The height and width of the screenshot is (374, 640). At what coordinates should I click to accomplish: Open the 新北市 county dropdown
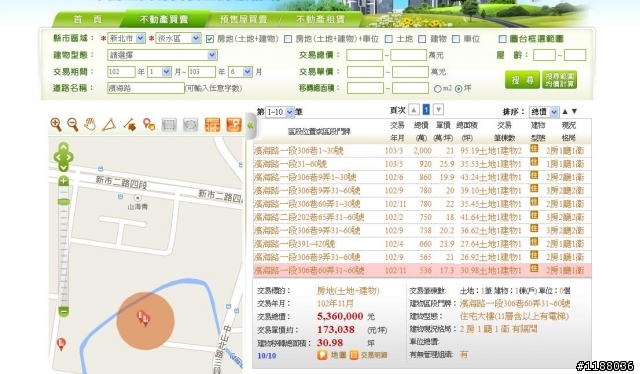tap(126, 38)
